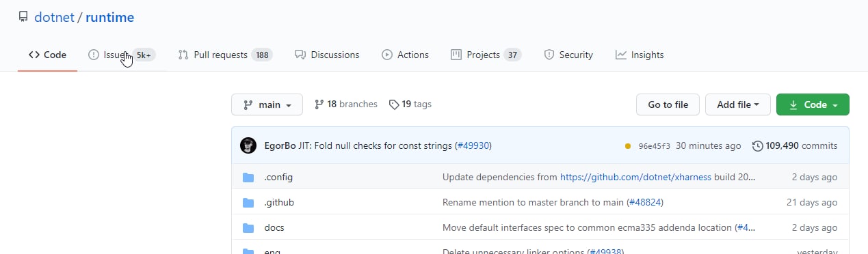
Task: Open the EgorBo author link
Action: click(x=280, y=145)
